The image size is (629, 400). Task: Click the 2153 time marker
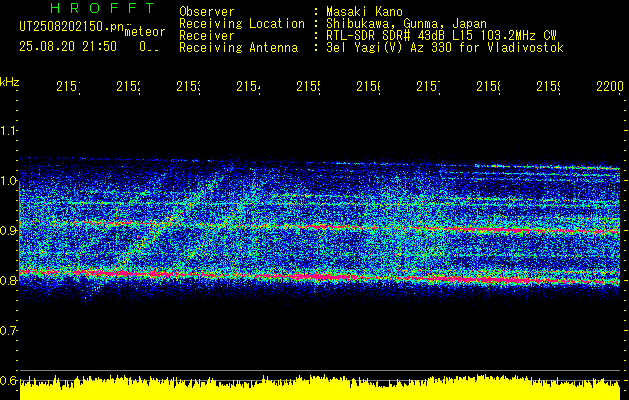(x=188, y=87)
